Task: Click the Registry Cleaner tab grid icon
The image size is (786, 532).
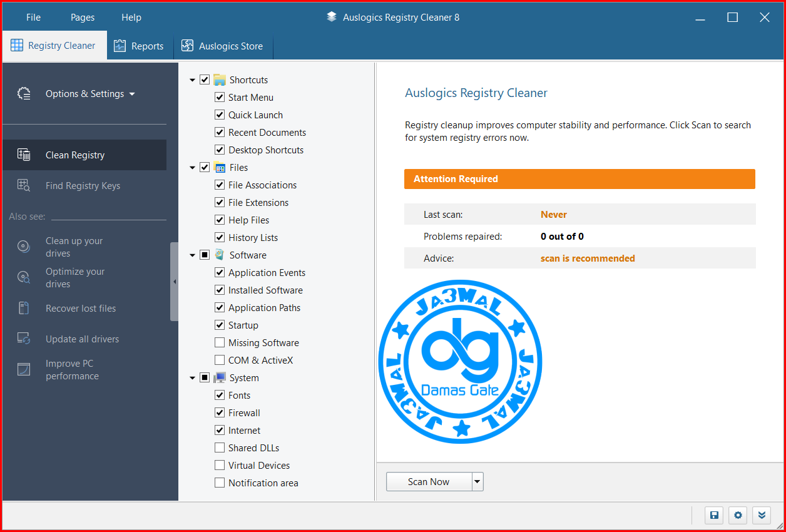Action: click(x=17, y=45)
